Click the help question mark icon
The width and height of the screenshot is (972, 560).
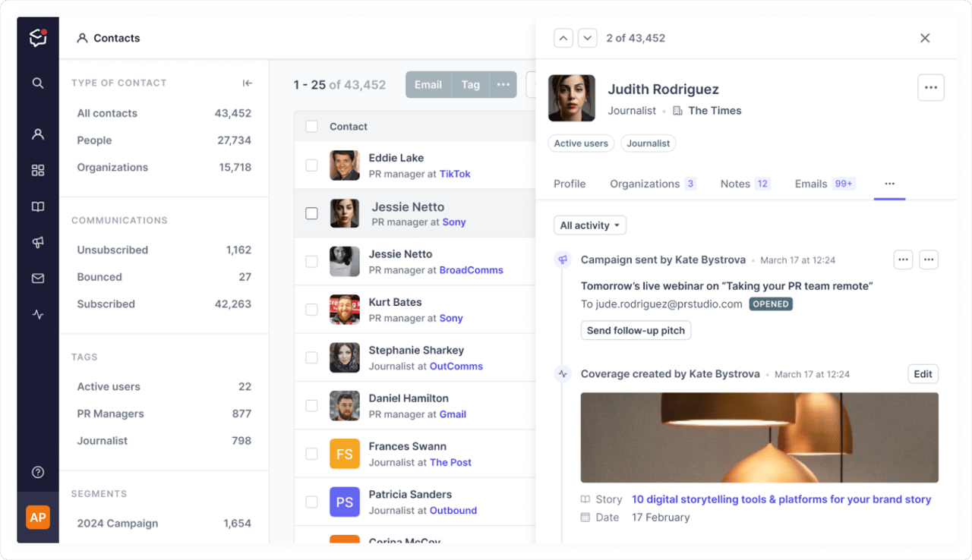(x=38, y=473)
